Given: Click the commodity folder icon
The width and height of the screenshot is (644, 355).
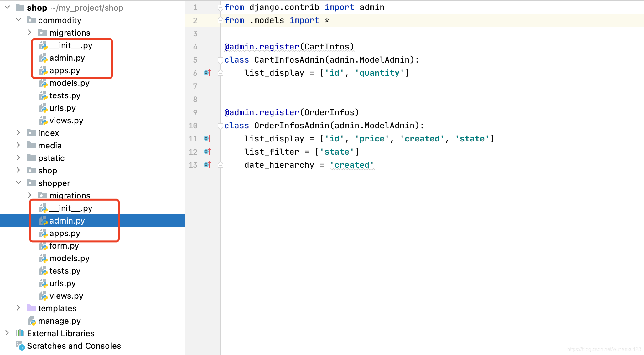Looking at the screenshot, I should point(31,20).
